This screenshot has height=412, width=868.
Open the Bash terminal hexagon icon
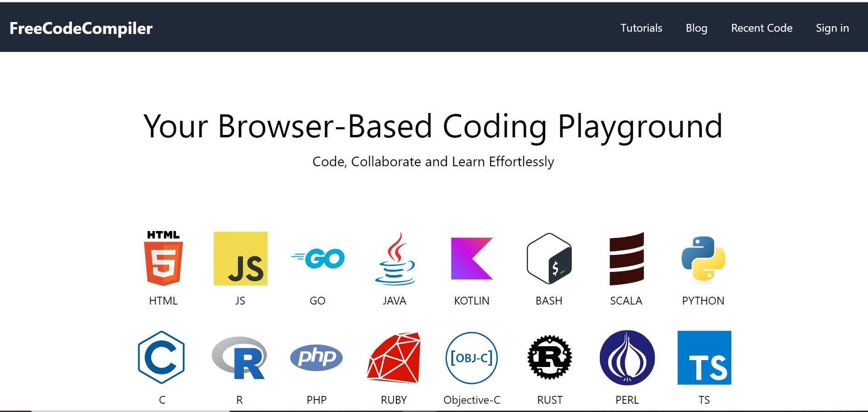point(549,258)
